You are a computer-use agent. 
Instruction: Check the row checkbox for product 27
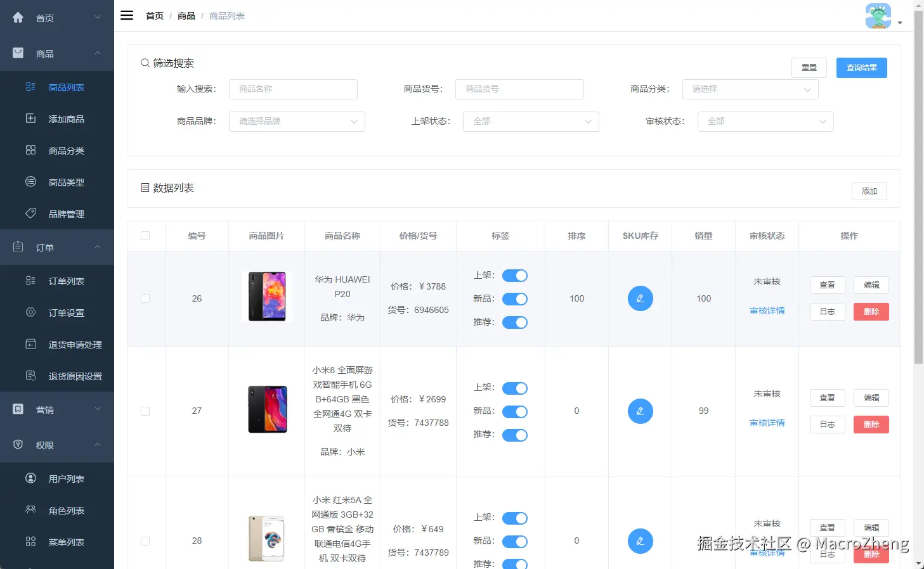pyautogui.click(x=145, y=411)
